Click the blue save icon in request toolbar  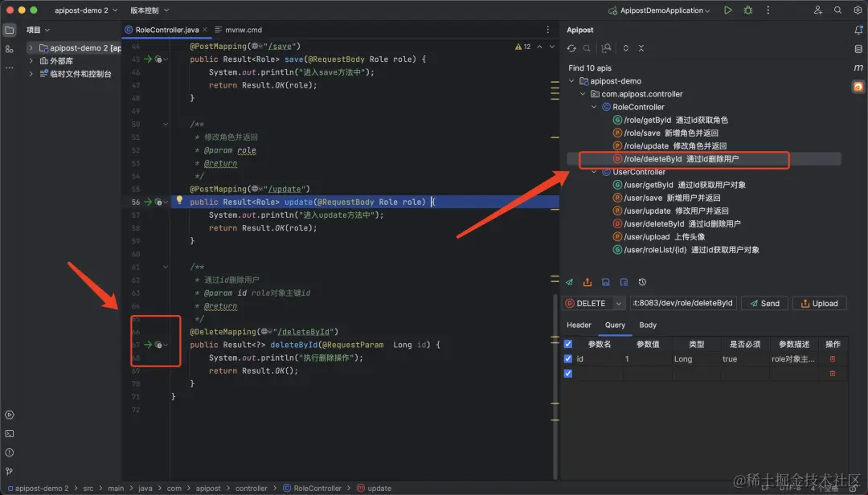tap(606, 282)
